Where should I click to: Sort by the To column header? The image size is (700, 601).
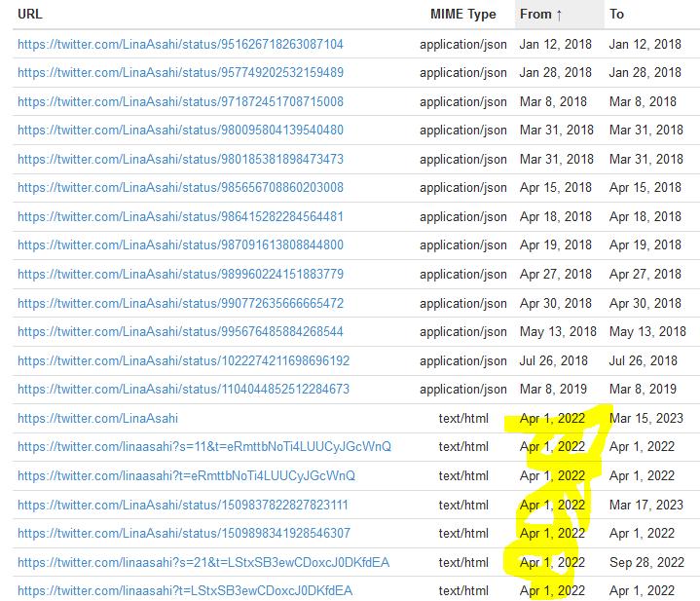tap(616, 15)
